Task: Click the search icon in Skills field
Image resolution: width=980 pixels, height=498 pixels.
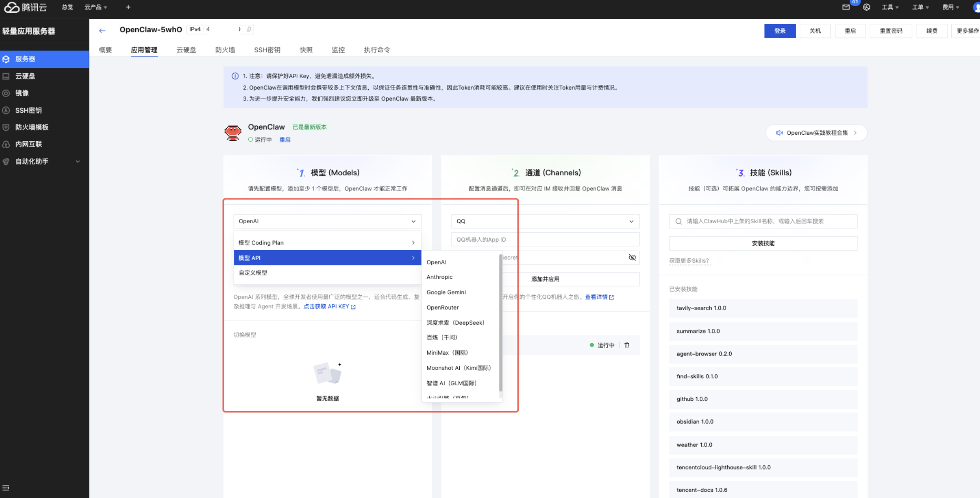Action: [x=678, y=221]
